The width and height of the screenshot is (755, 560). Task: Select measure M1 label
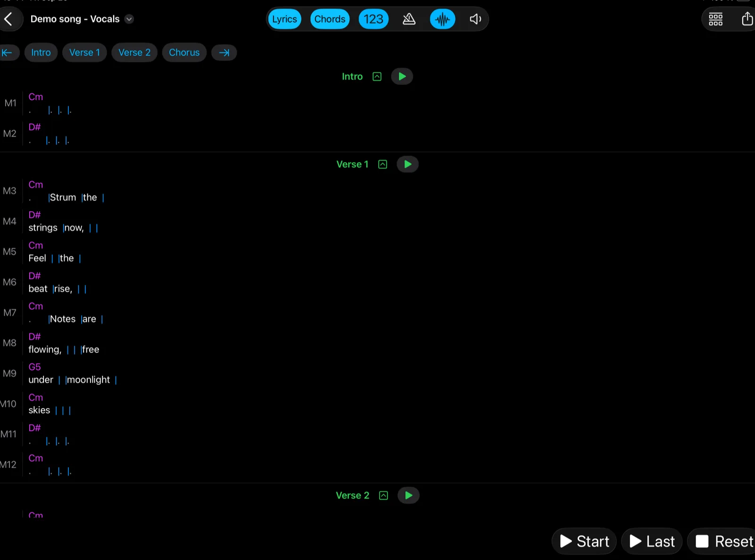coord(10,103)
